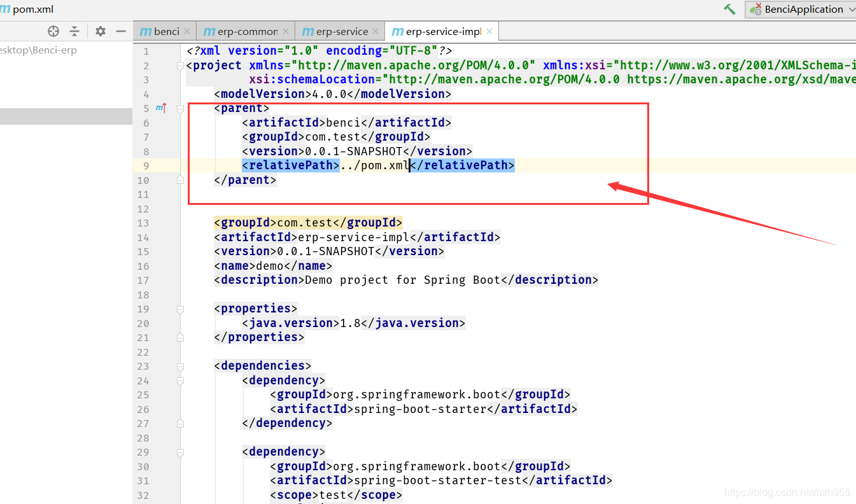Image resolution: width=856 pixels, height=504 pixels.
Task: Click the xsi:schemaLocation attribute on line 3
Action: [x=311, y=80]
